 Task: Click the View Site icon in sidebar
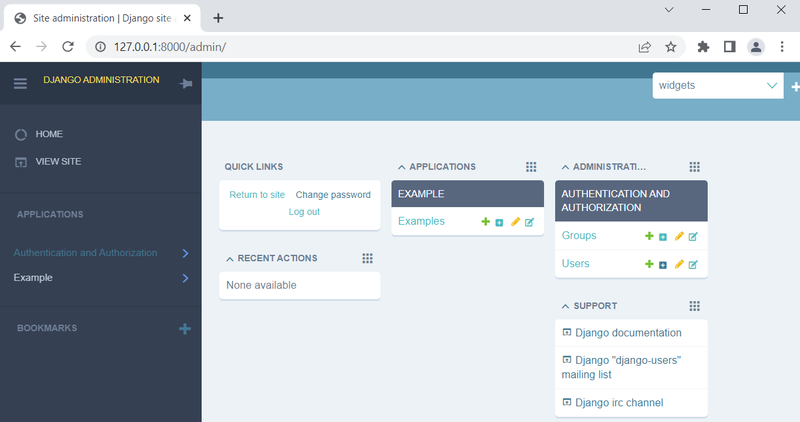tap(21, 162)
